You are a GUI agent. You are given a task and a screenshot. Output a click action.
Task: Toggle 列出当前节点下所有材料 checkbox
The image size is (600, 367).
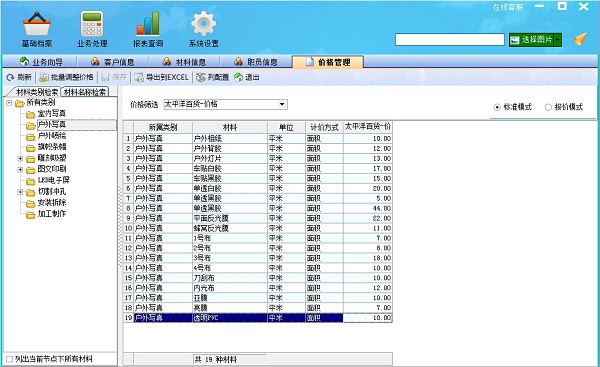tap(9, 359)
